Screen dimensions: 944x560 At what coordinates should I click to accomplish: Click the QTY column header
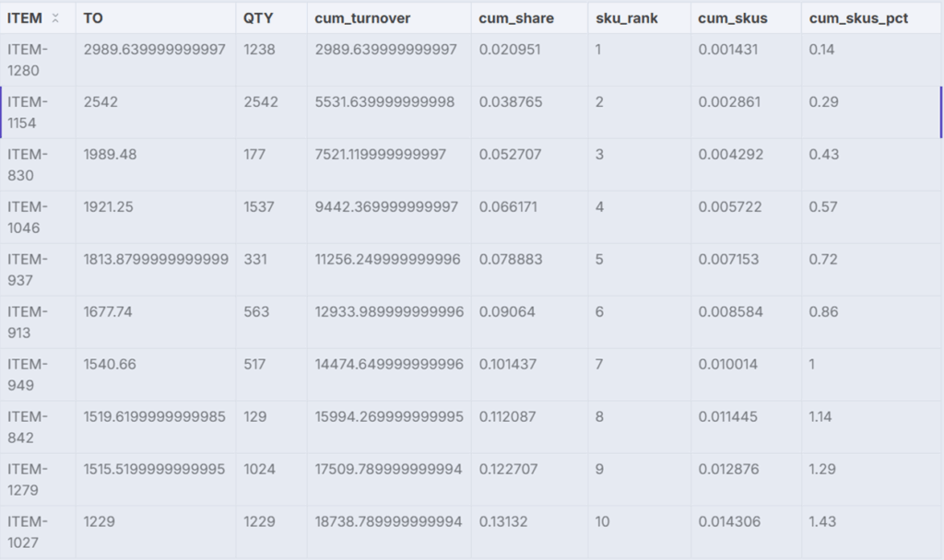coord(258,18)
